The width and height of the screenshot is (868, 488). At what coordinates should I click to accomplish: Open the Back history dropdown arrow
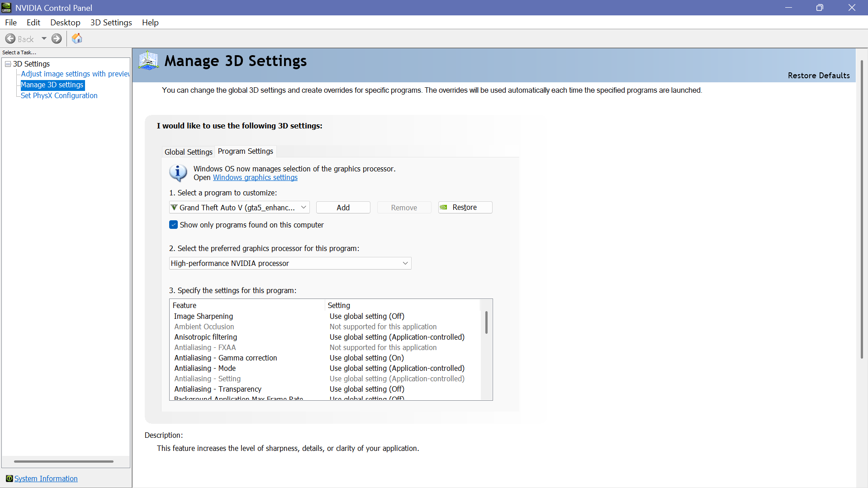[44, 39]
